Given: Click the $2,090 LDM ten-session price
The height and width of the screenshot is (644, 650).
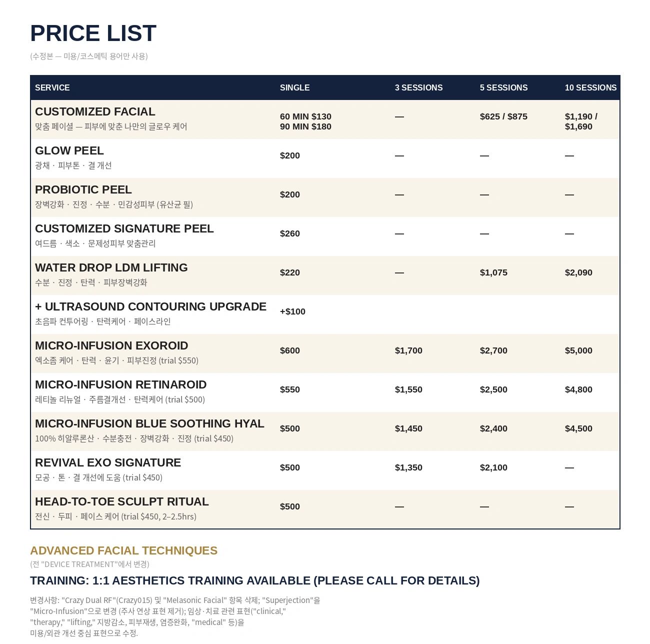Looking at the screenshot, I should coord(578,272).
